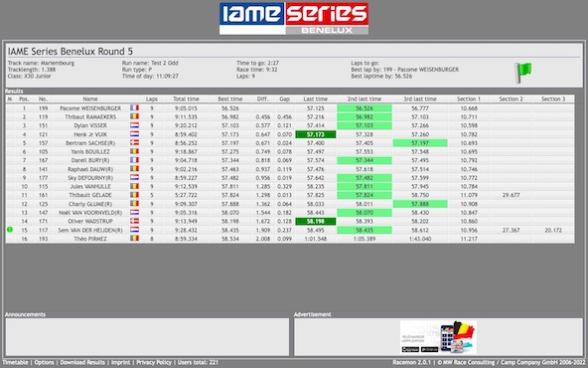
Task: Click the Racemon 2.0.1 copyright footer text
Action: coord(489,362)
